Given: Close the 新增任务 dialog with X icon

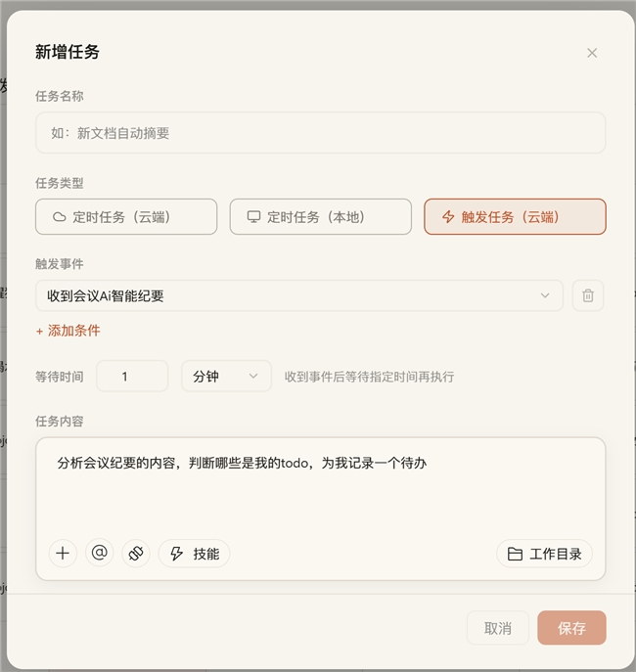Looking at the screenshot, I should click(x=592, y=53).
